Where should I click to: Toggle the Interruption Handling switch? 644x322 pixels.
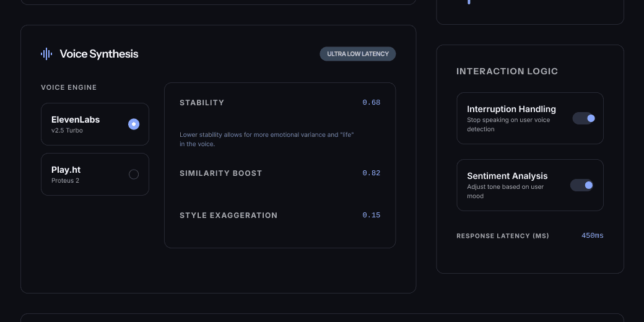tap(583, 118)
